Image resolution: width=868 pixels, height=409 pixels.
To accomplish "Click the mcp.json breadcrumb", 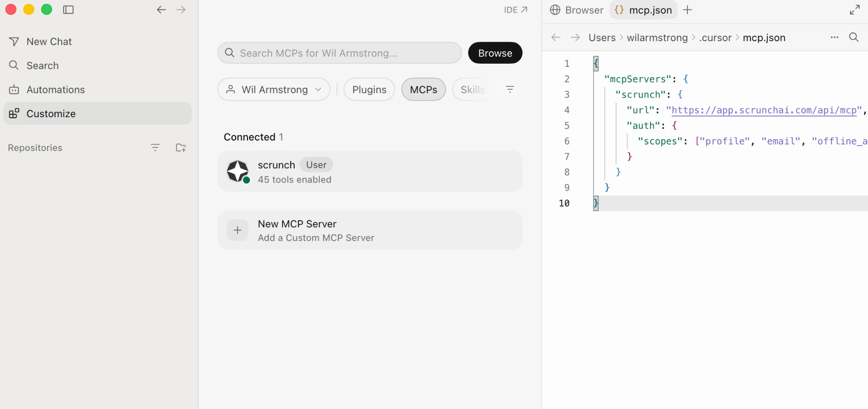I will 764,38.
